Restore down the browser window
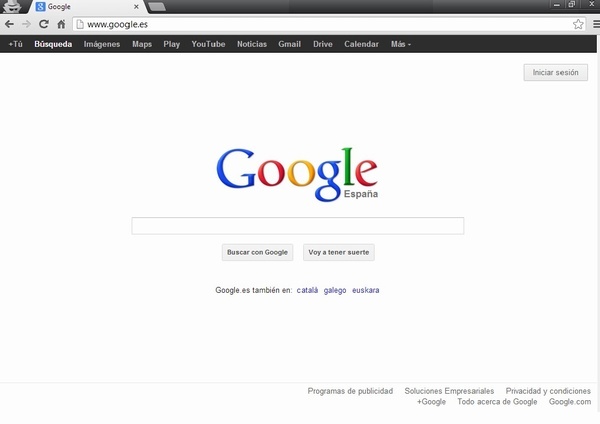Viewport: 600px width, 424px height. 572,5
